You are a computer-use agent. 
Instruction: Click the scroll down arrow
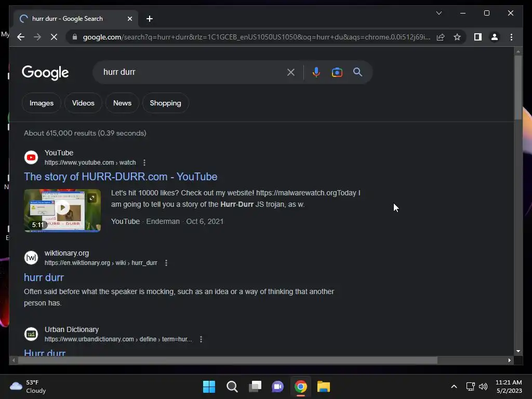click(x=518, y=351)
